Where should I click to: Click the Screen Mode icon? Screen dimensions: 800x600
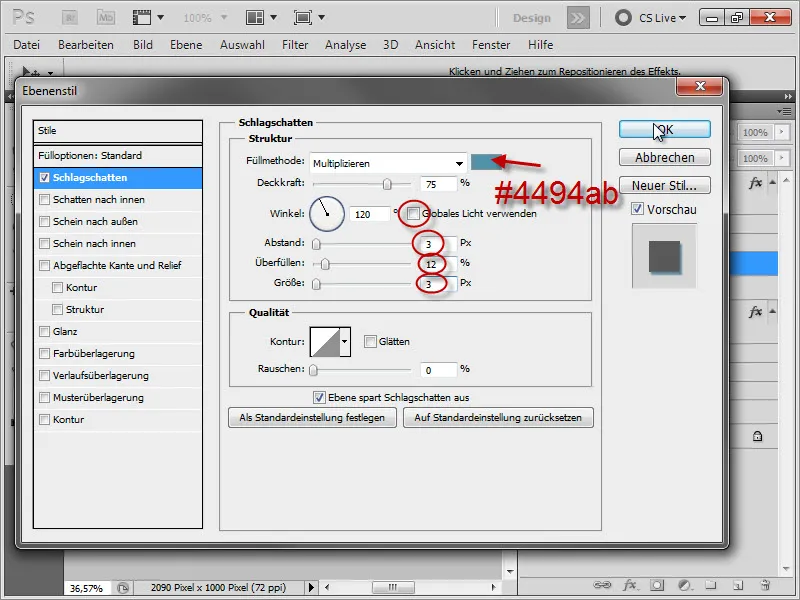click(303, 18)
